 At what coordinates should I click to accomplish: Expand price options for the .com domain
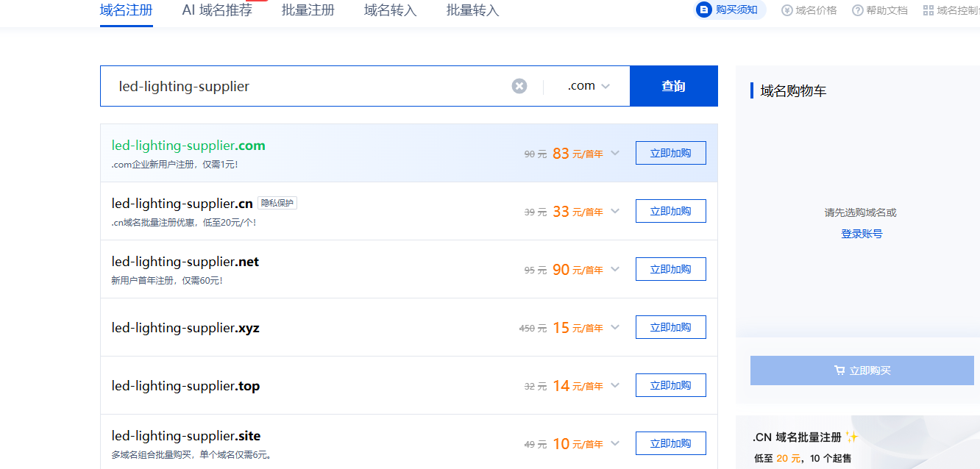(x=616, y=153)
